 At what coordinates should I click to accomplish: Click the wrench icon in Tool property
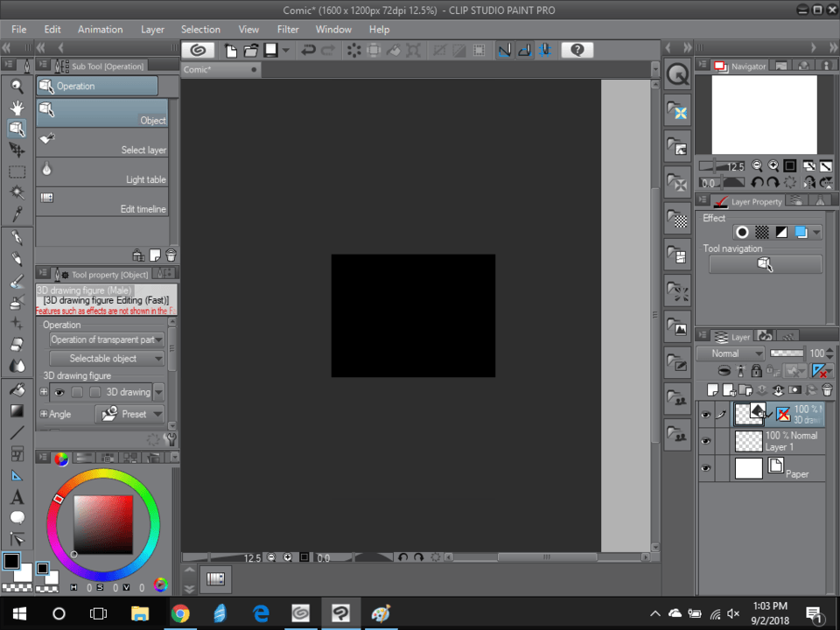pos(171,440)
